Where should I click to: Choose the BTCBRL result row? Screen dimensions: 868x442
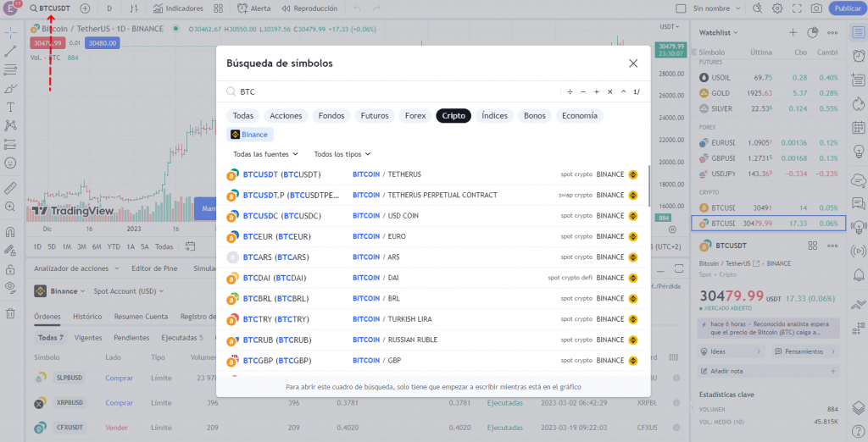[432, 299]
